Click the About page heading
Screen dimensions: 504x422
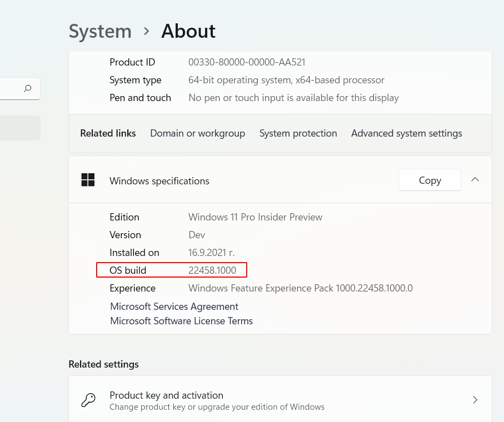pos(188,32)
